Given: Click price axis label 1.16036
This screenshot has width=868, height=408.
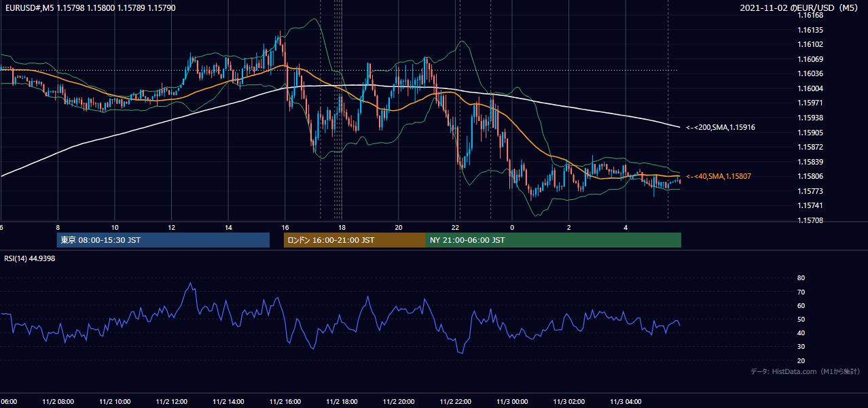Looking at the screenshot, I should pyautogui.click(x=810, y=73).
